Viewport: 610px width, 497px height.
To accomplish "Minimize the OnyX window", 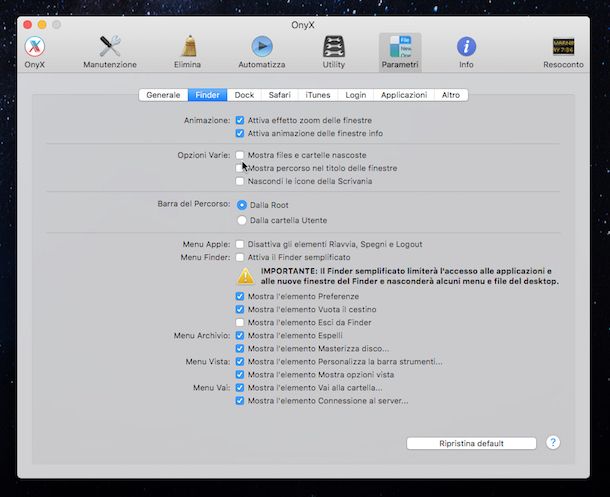I will click(x=42, y=25).
